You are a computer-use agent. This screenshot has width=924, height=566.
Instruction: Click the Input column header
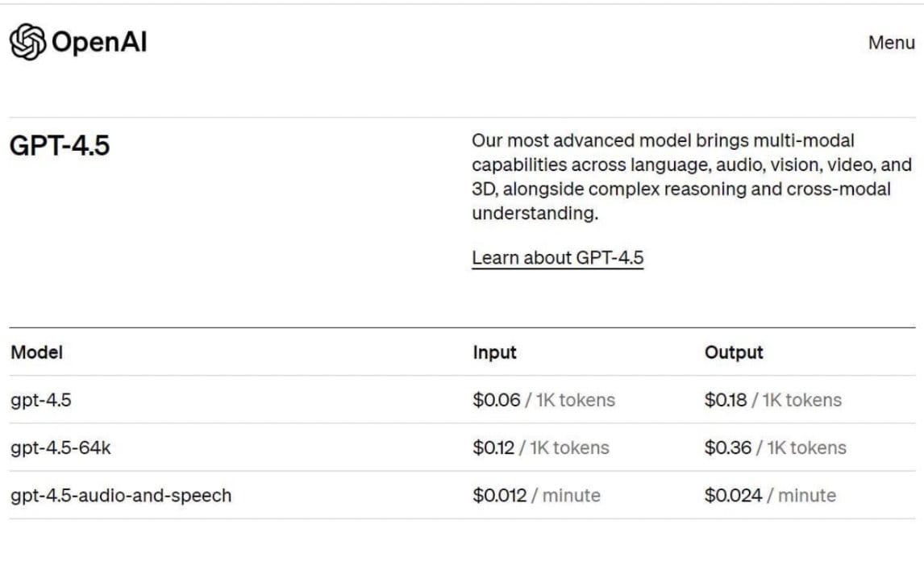(x=494, y=352)
